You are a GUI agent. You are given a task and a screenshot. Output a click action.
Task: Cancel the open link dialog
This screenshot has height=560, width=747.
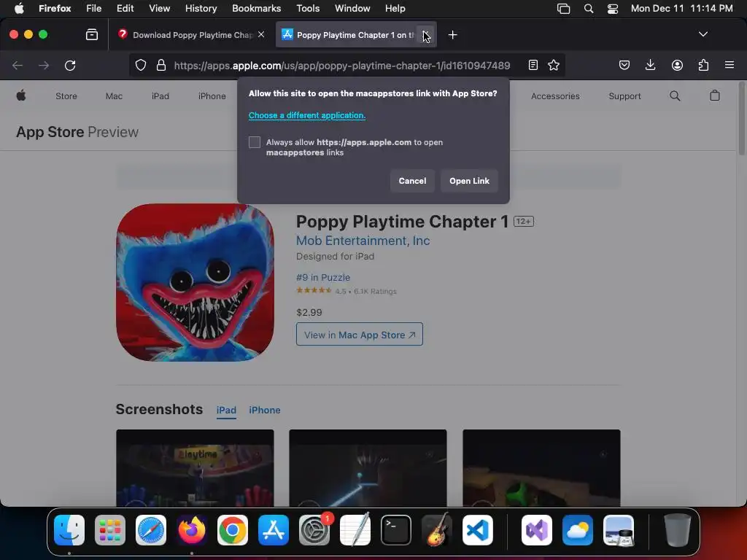[412, 181]
